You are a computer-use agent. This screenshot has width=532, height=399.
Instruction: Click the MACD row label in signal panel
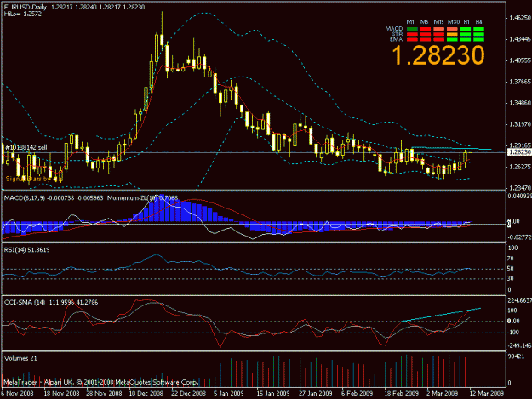[x=394, y=29]
